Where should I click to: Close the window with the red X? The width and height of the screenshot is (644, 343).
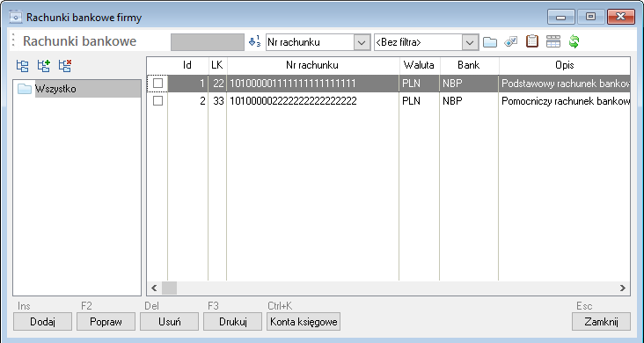coord(621,18)
